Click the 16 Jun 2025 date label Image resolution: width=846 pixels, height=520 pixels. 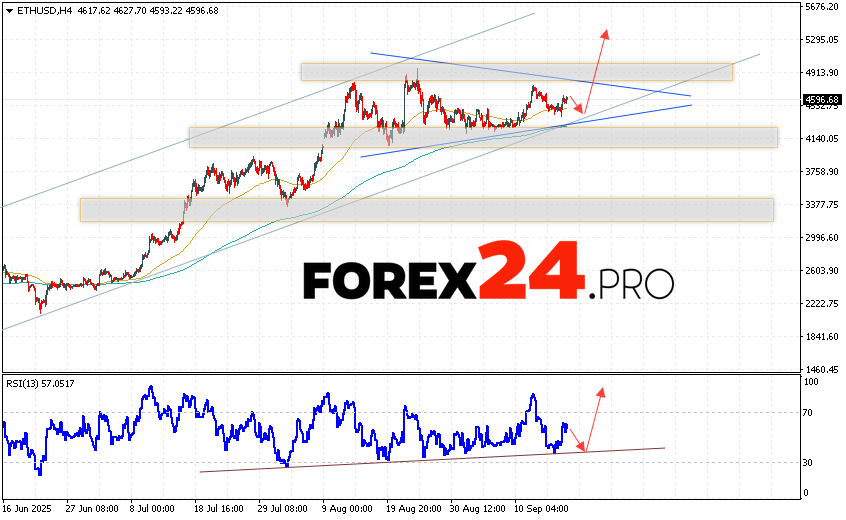(x=28, y=506)
